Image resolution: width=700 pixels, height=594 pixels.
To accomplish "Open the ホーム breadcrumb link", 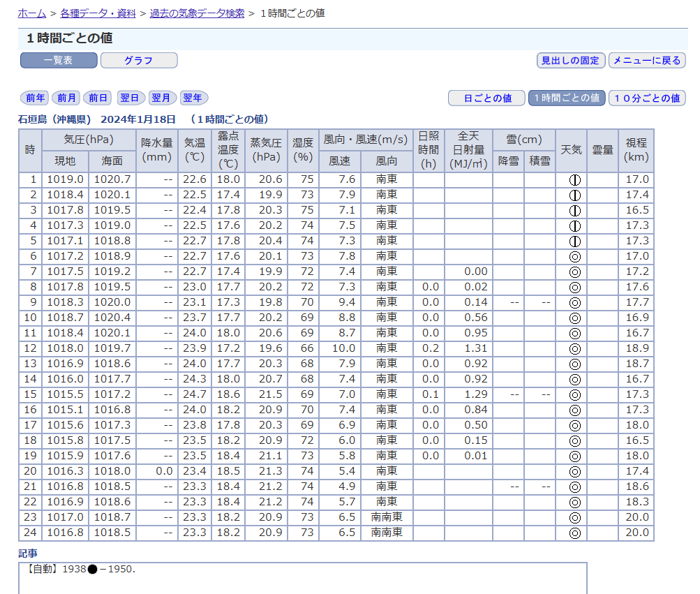I will pos(32,13).
